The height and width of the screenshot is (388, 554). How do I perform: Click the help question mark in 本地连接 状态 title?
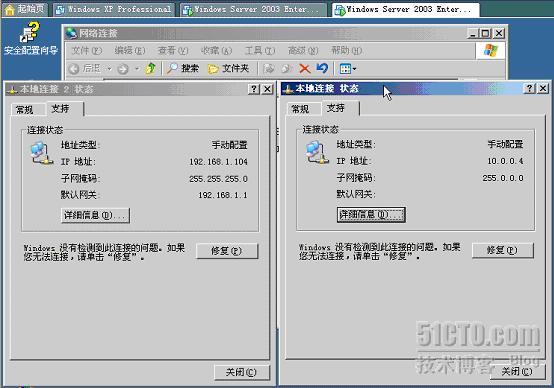(529, 88)
